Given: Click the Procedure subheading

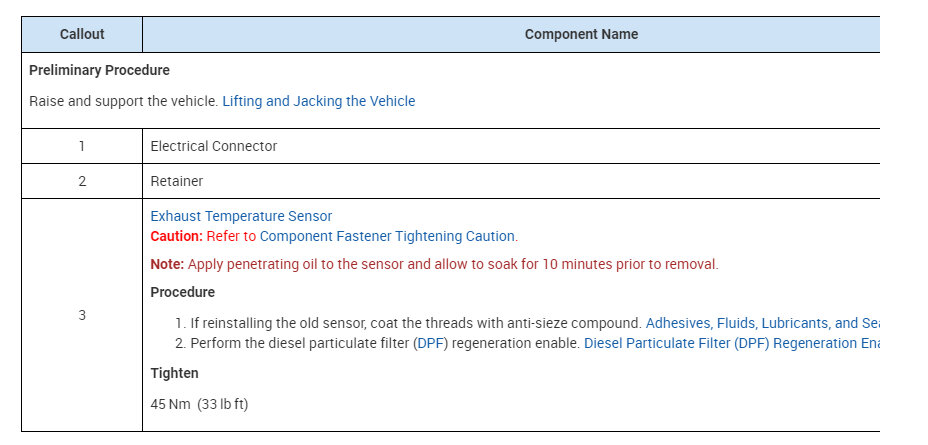Looking at the screenshot, I should click(182, 292).
